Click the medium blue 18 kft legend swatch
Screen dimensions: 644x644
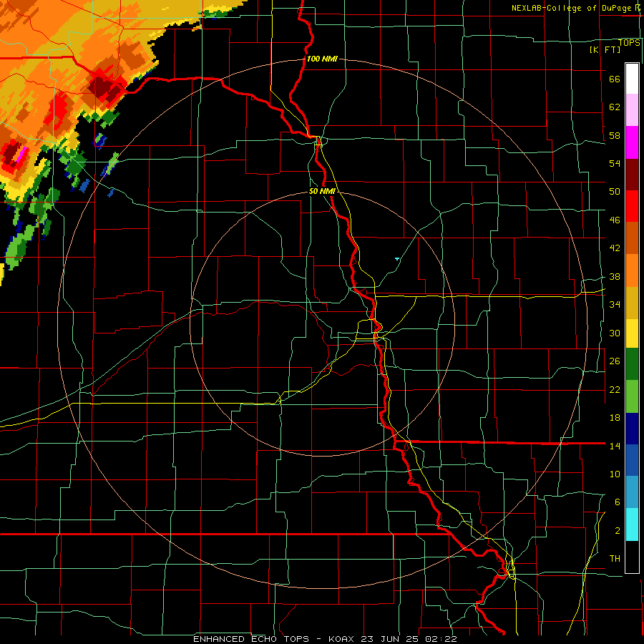coord(632,460)
